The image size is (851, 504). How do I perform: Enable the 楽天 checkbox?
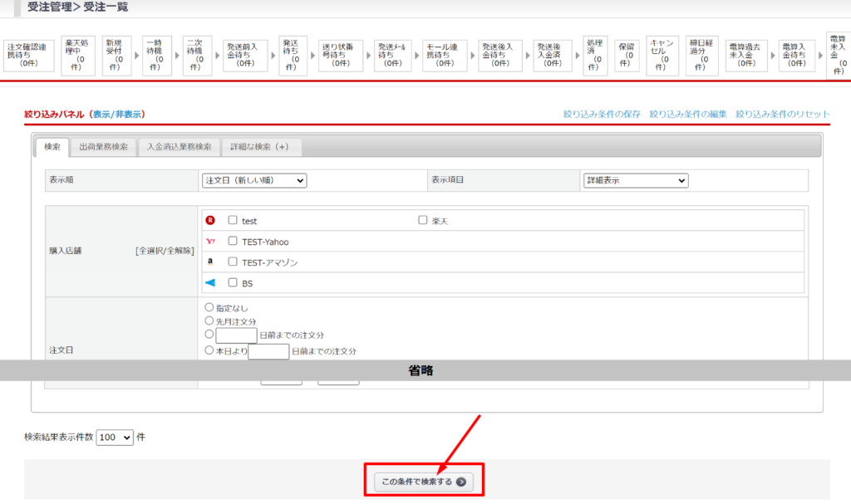pyautogui.click(x=422, y=221)
